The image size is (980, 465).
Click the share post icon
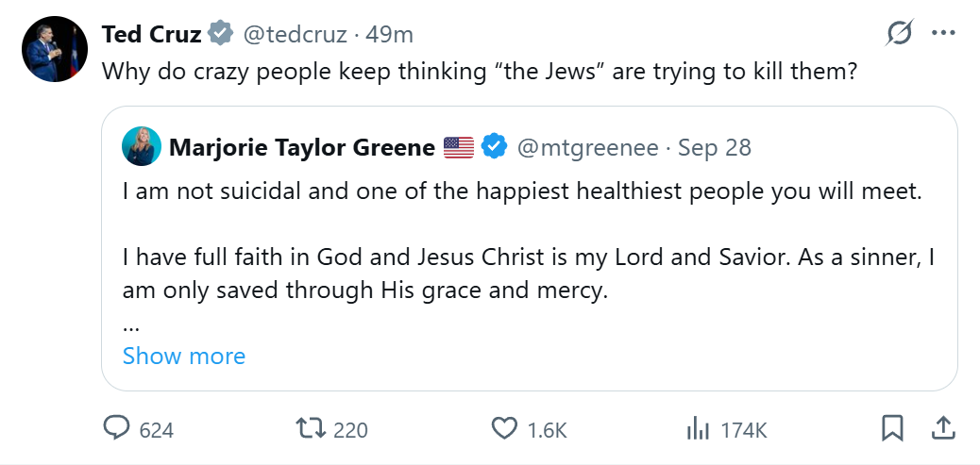coord(942,429)
